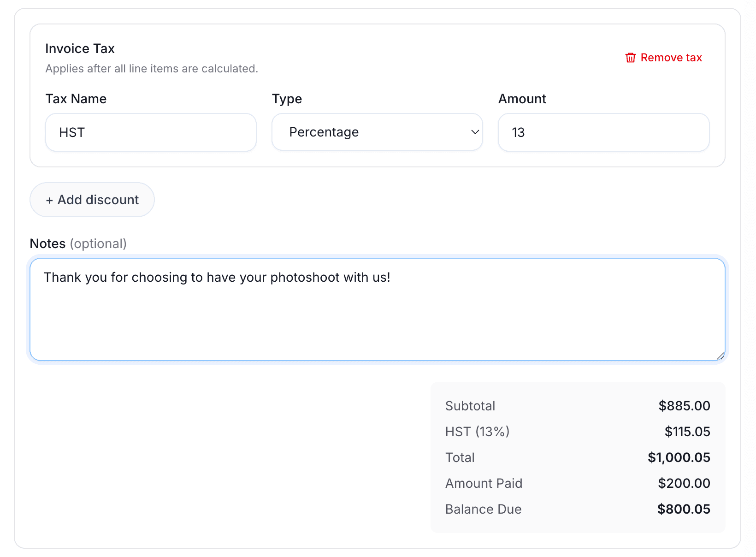Open the Percentage type dropdown
The height and width of the screenshot is (557, 756).
[x=377, y=132]
